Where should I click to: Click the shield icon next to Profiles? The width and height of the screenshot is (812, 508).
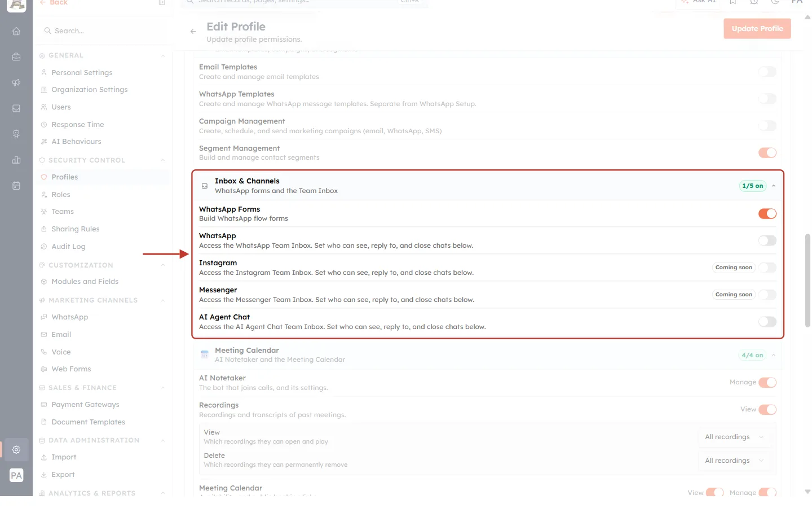tap(44, 177)
